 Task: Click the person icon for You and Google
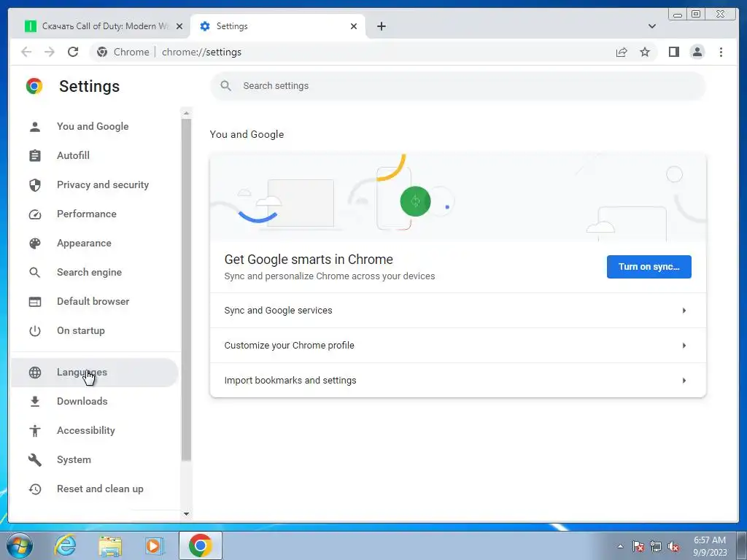[35, 127]
